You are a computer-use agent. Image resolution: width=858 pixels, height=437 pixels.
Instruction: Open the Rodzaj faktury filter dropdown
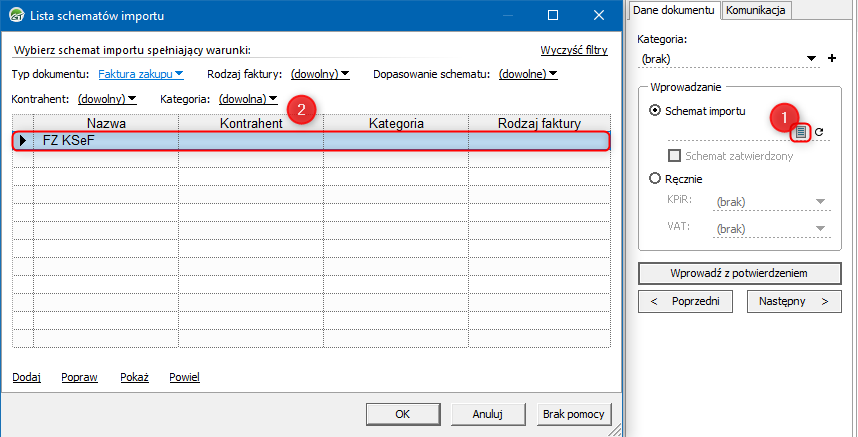[x=320, y=74]
